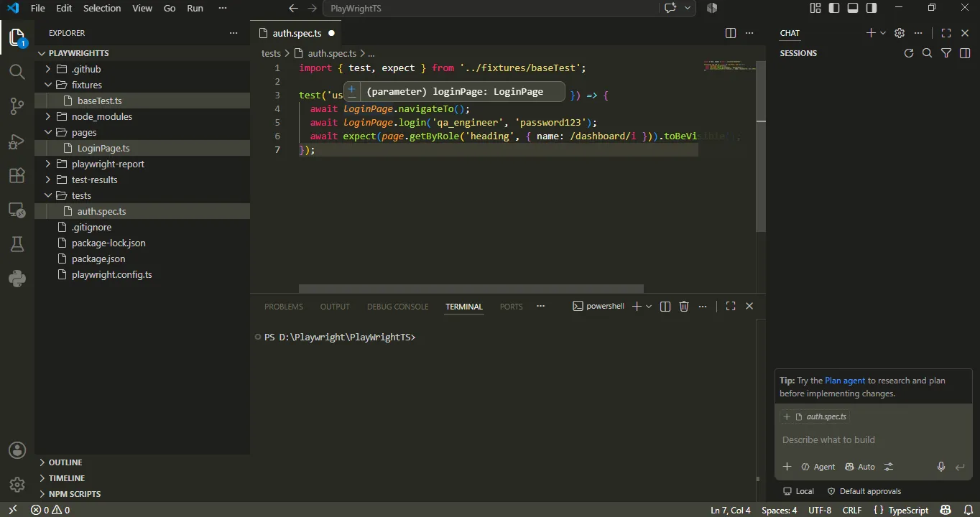Image resolution: width=980 pixels, height=517 pixels.
Task: Maximize the Chat panel
Action: 946,33
